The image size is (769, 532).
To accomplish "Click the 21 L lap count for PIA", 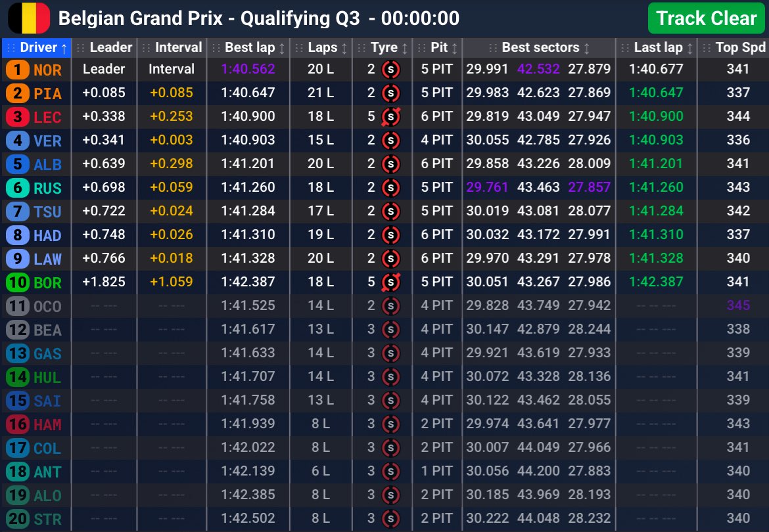I will coord(321,93).
